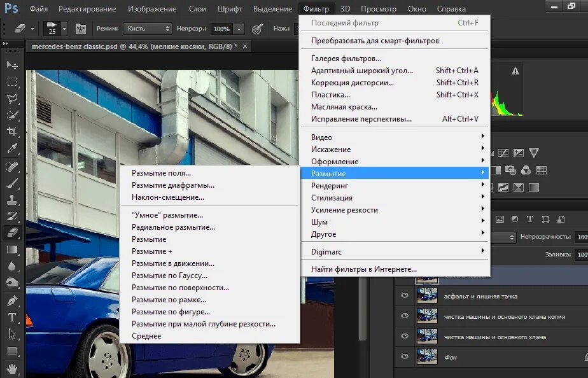
Task: Add a Vibrance adjustment layer
Action: (x=534, y=153)
